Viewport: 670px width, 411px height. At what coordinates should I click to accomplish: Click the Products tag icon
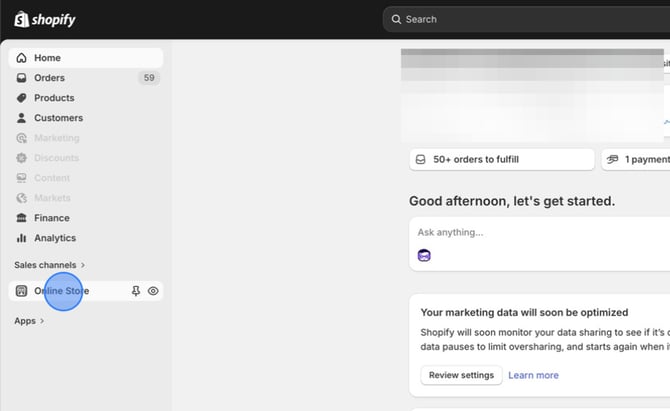click(21, 98)
